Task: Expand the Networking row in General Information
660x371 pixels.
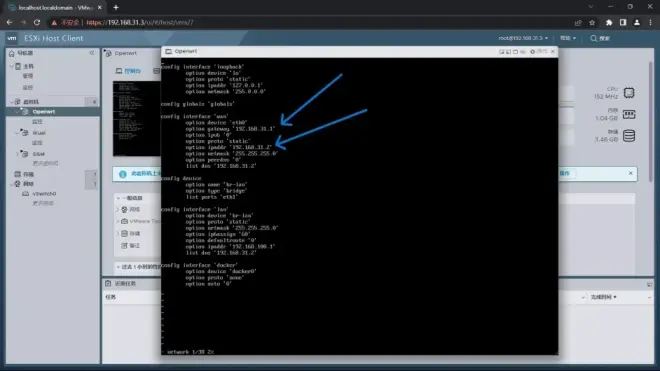Action: 118,209
